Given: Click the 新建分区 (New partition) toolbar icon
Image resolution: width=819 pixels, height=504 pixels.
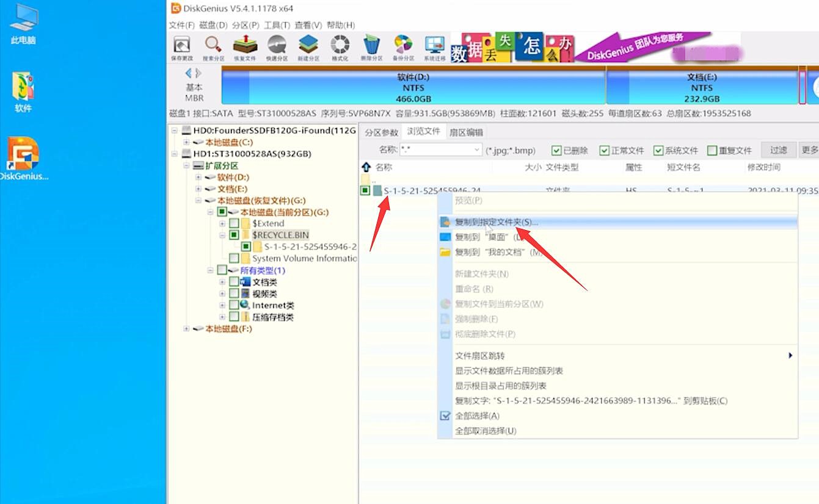Looking at the screenshot, I should [x=308, y=45].
